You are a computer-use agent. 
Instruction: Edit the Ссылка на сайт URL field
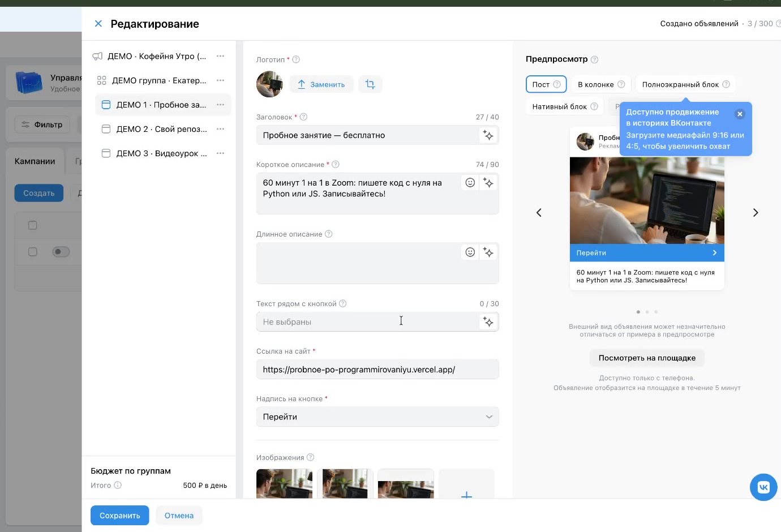377,370
